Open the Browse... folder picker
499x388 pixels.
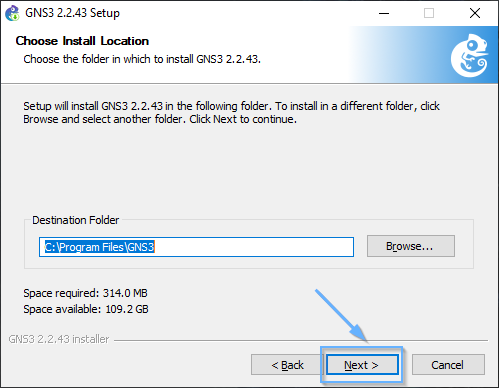pyautogui.click(x=411, y=246)
